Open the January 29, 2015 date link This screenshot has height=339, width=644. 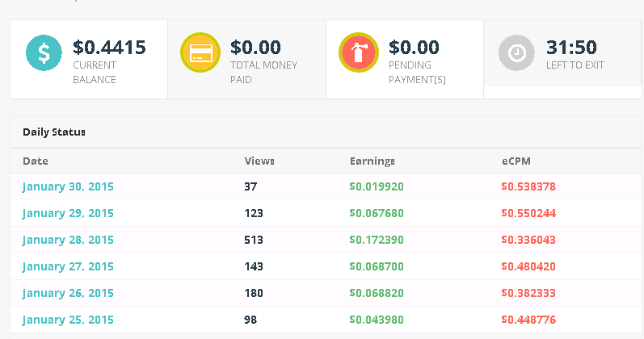tap(68, 213)
